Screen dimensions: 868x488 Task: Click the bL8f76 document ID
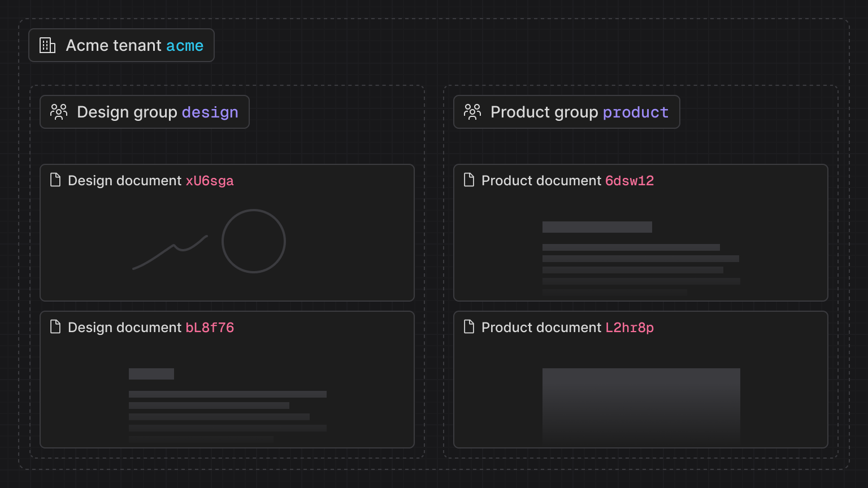[210, 328]
